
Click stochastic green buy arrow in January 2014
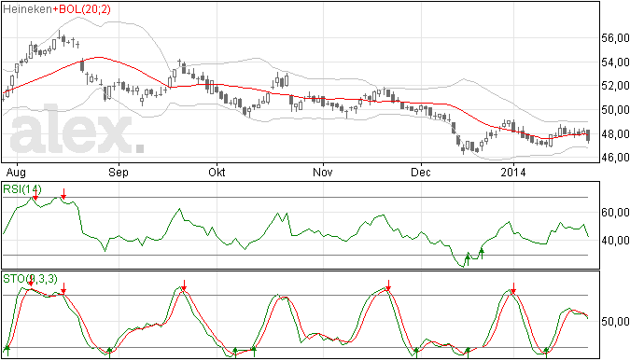546,353
